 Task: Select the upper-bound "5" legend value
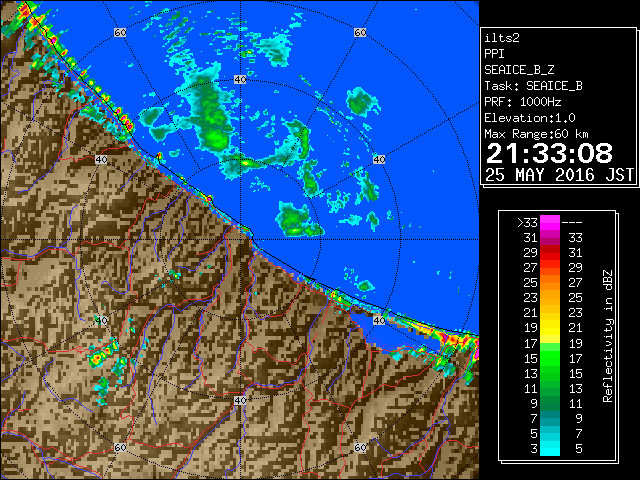pyautogui.click(x=578, y=449)
